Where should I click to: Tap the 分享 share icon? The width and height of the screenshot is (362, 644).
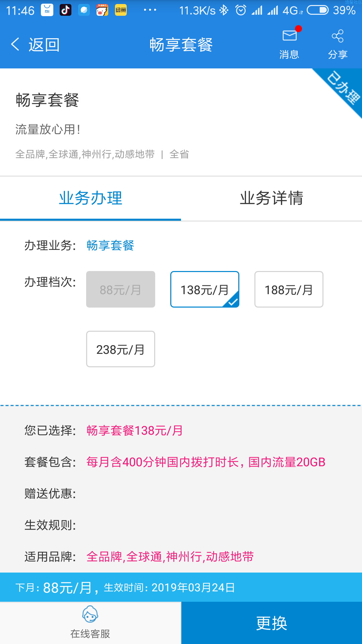tap(338, 36)
